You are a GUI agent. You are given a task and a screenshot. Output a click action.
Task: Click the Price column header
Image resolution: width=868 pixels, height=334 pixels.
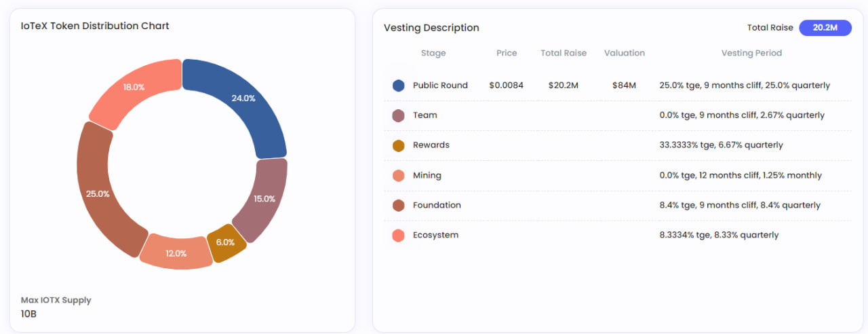pos(507,53)
